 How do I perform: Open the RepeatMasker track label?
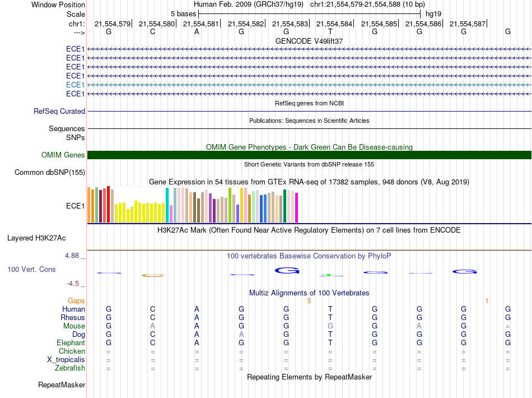[62, 385]
